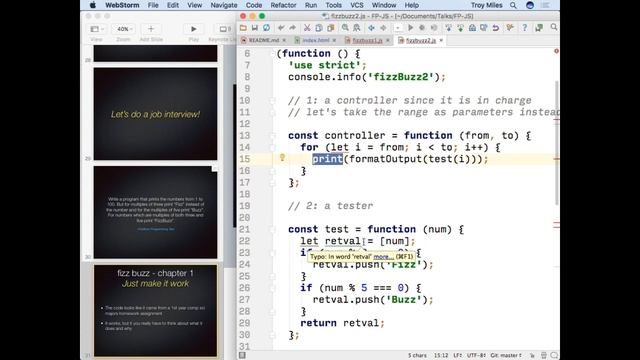Click the Help question mark icon
The width and height of the screenshot is (640, 360).
[524, 28]
